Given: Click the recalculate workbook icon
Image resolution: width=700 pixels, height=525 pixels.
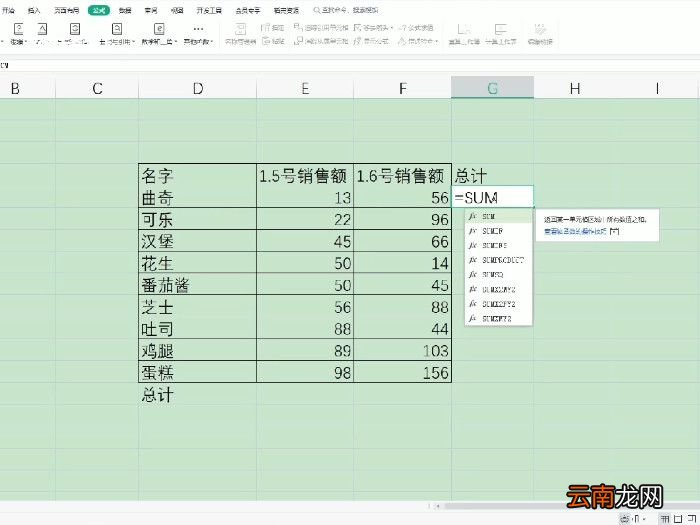Looking at the screenshot, I should [x=464, y=29].
